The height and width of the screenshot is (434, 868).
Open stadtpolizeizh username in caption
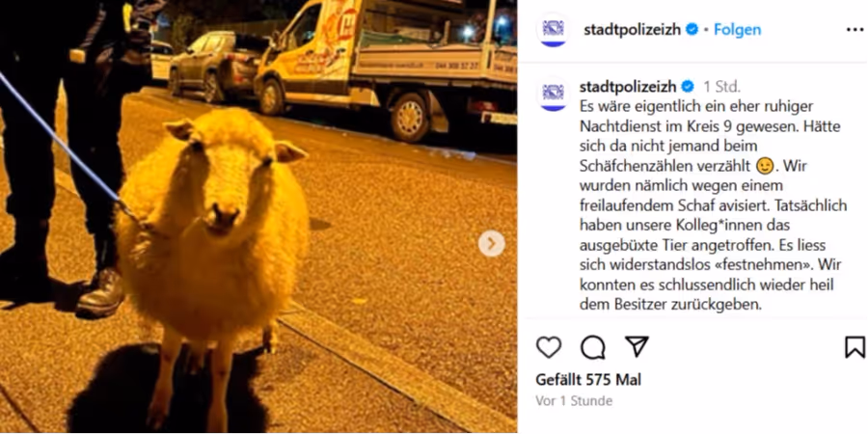(628, 87)
